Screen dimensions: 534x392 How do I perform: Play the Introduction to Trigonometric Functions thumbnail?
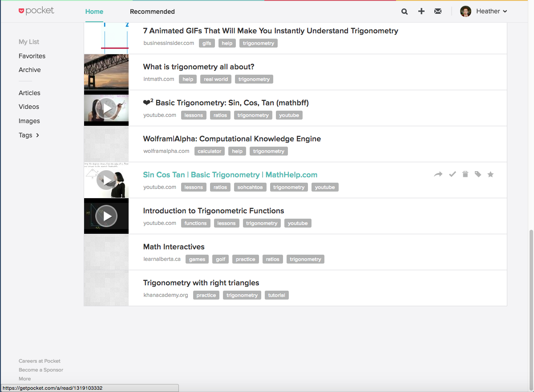106,216
